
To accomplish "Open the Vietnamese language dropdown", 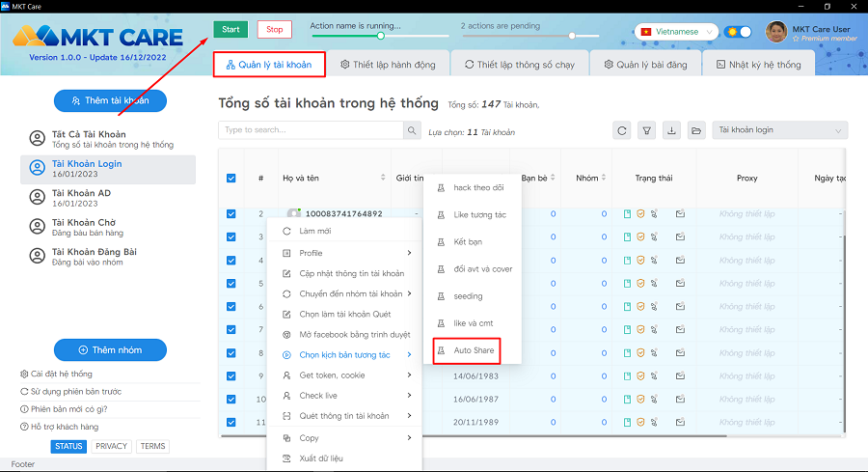I will tap(676, 32).
